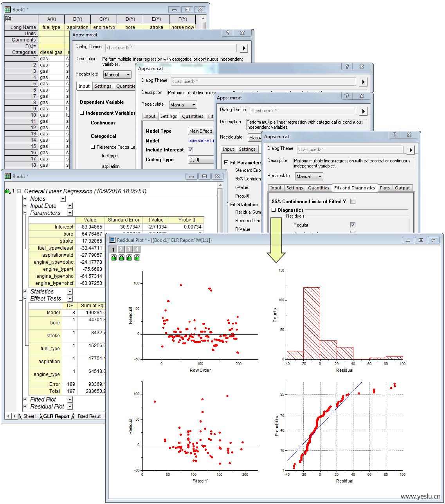Open theme arrow menu in Settings mrcat dialog
Screen dimensions: 445x504
[x=363, y=82]
